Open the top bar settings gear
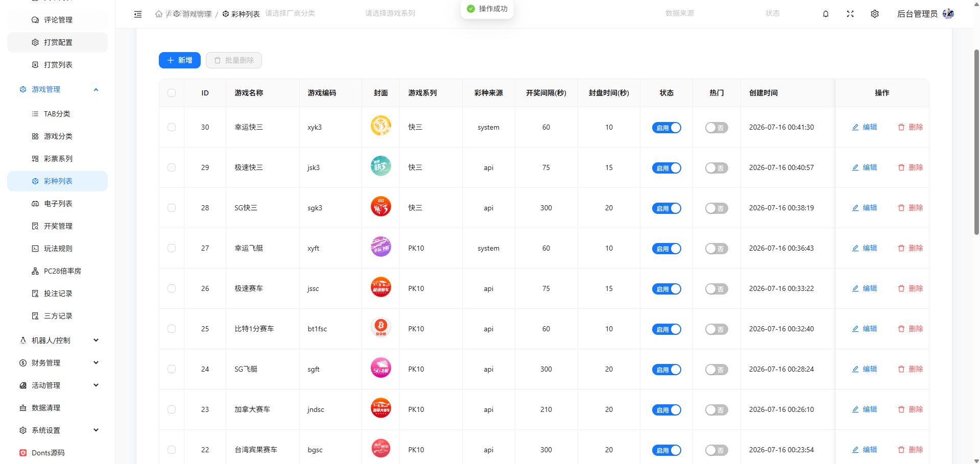Viewport: 980px width, 464px height. click(875, 14)
